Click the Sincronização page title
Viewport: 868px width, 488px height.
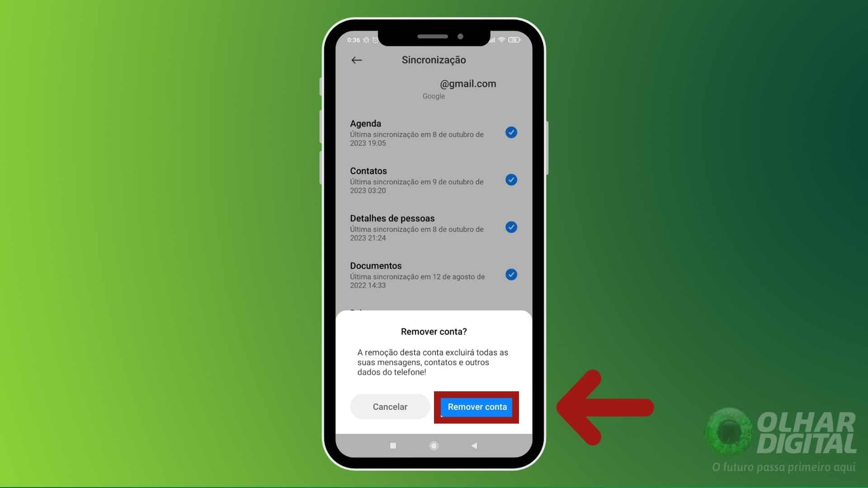[x=434, y=60]
